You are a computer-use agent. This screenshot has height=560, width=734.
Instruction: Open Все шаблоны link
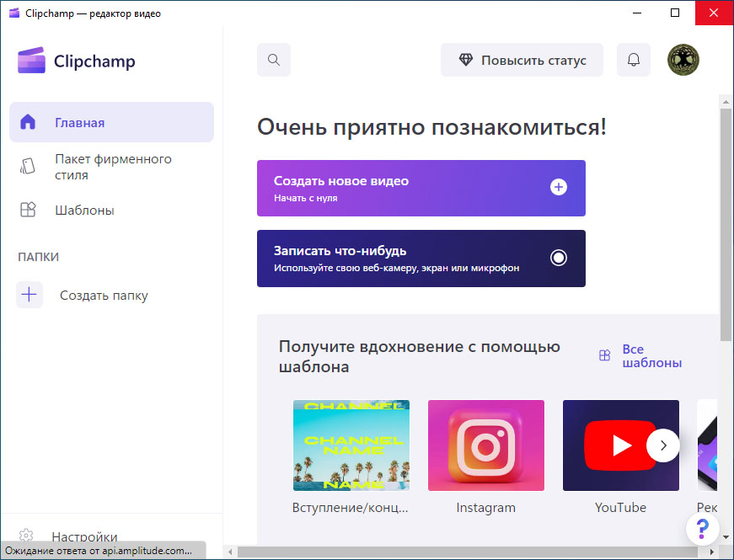point(651,355)
